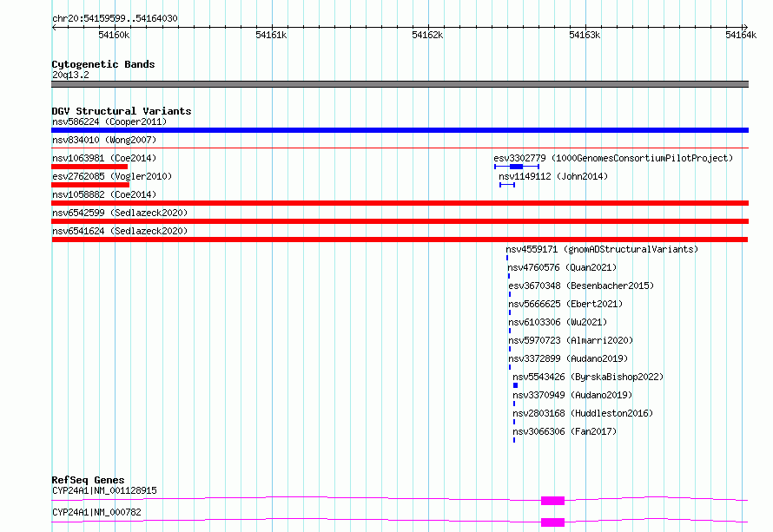This screenshot has width=773, height=532.
Task: Click the blue esv3302779 variant glyph
Action: pos(517,167)
